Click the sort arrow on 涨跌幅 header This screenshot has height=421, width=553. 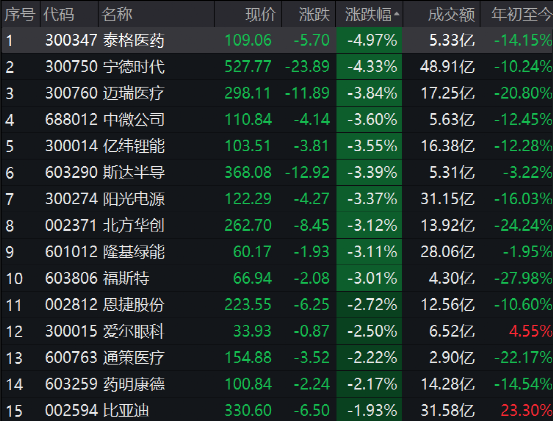tap(396, 14)
